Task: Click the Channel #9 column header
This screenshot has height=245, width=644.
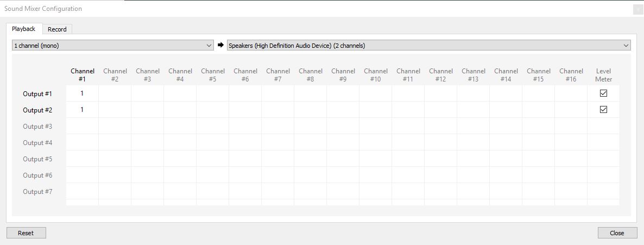Action: click(343, 75)
